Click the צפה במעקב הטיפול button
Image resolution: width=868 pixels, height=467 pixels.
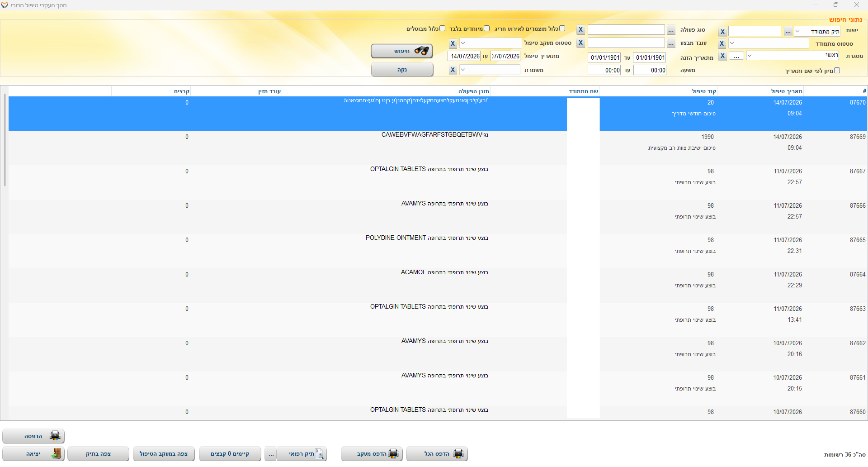[x=164, y=454]
